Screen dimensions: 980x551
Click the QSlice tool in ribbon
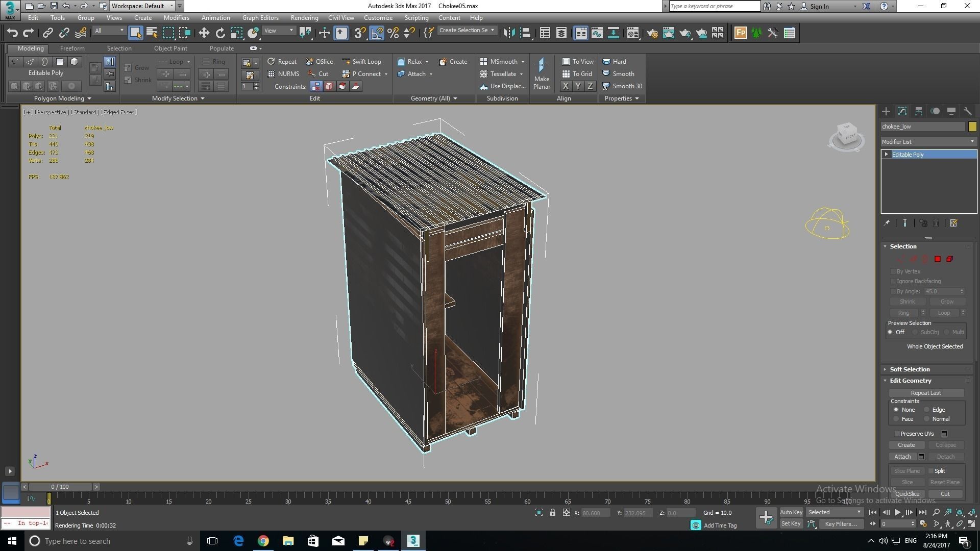tap(319, 62)
